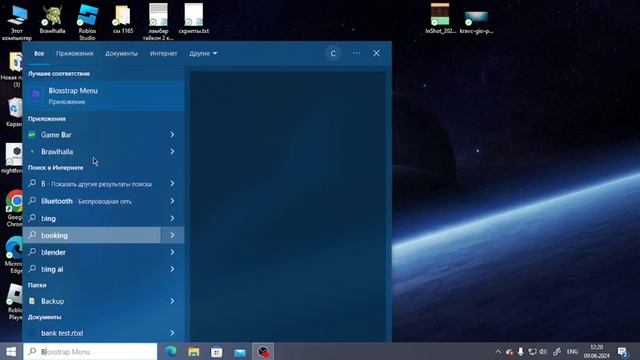The width and height of the screenshot is (640, 360).
Task: Search the web for blender
Action: coord(92,252)
